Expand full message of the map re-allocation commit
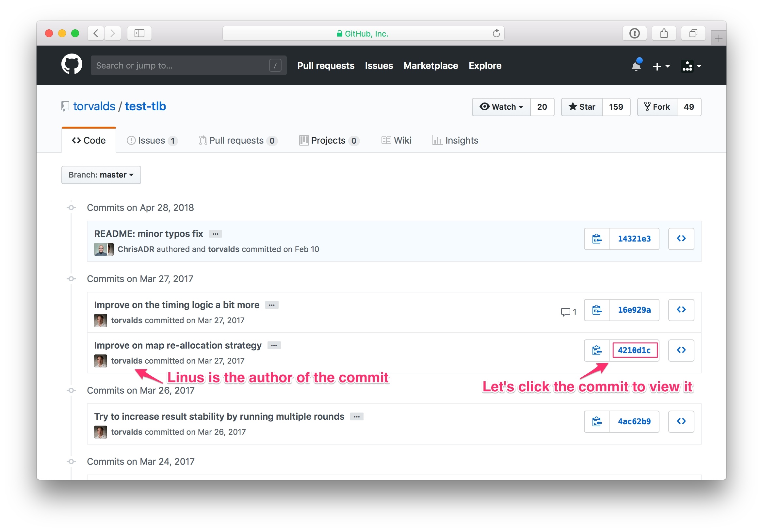This screenshot has height=532, width=763. pos(273,345)
